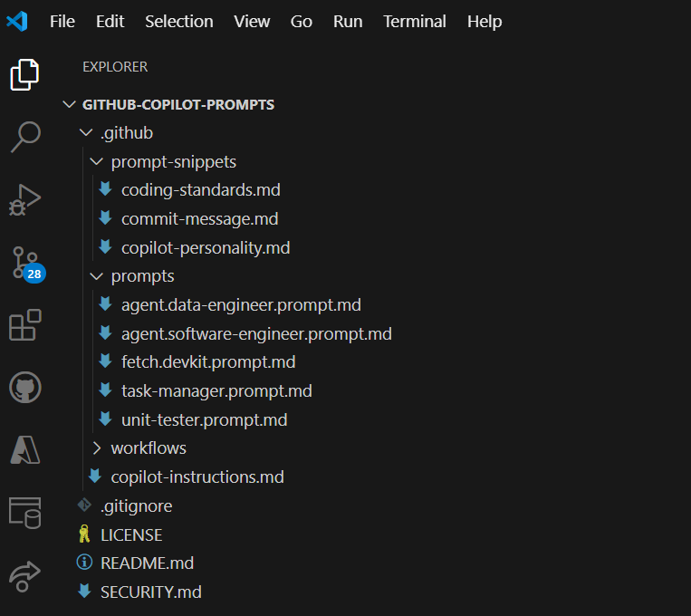Collapse the prompt-snippets folder chevron

[x=96, y=161]
